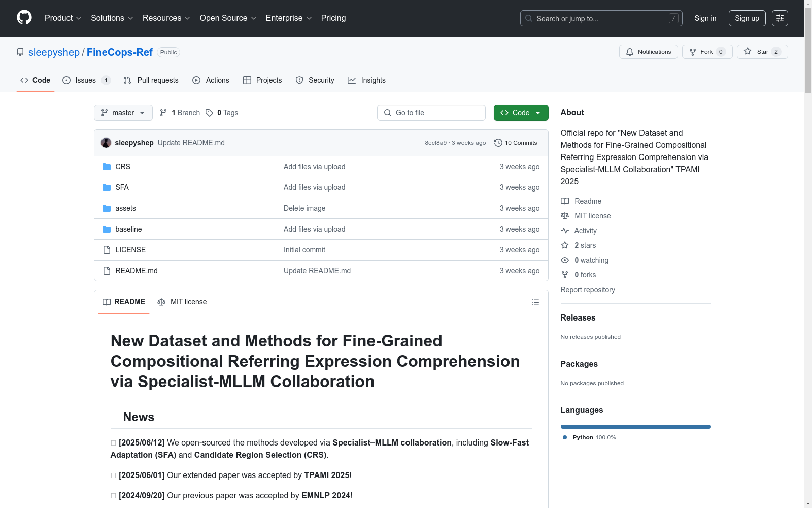Open the Projects tab
Viewport: 812px width, 508px height.
[262, 80]
